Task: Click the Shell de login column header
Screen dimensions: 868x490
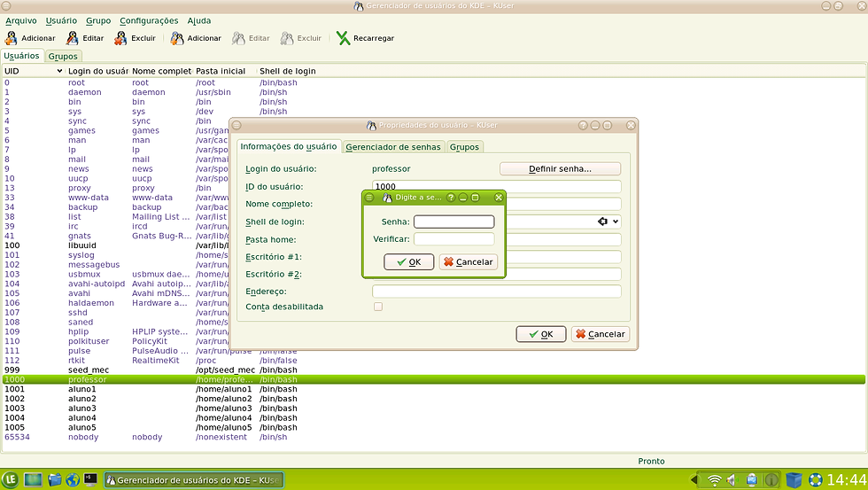Action: click(x=287, y=71)
